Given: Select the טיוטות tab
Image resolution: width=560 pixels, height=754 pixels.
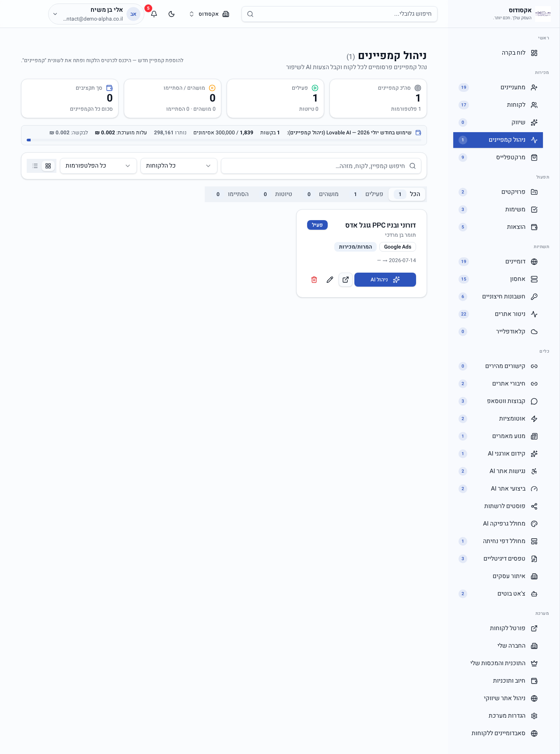Looking at the screenshot, I should 277,194.
